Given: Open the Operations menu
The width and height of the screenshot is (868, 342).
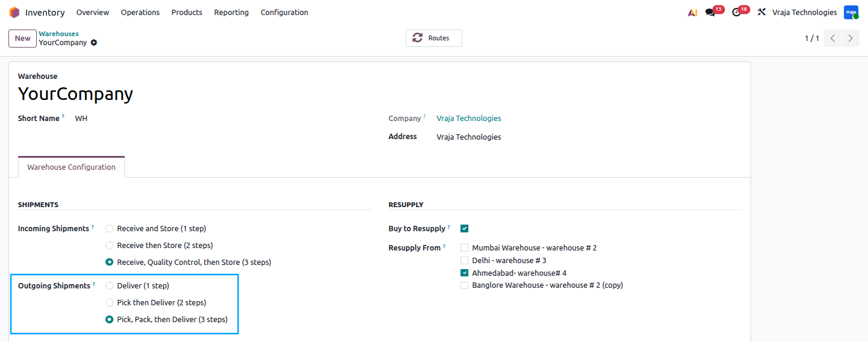Looking at the screenshot, I should pos(140,12).
